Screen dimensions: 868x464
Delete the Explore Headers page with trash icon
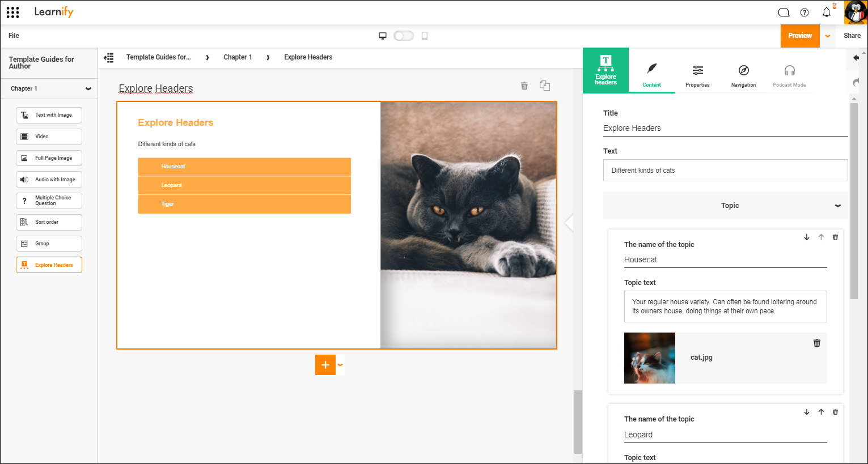click(x=524, y=86)
